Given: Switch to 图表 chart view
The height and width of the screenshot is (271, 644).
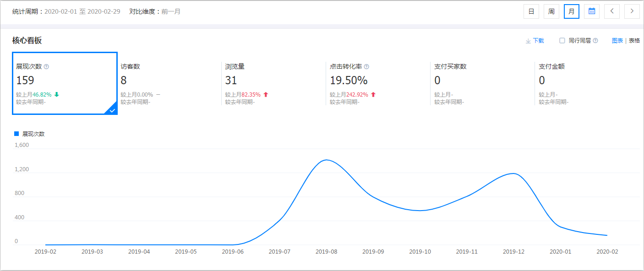Looking at the screenshot, I should click(617, 40).
